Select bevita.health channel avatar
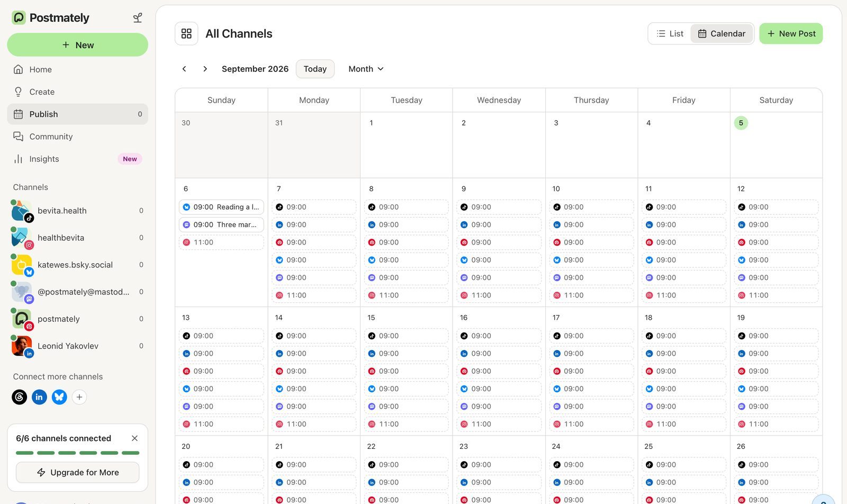 (22, 211)
